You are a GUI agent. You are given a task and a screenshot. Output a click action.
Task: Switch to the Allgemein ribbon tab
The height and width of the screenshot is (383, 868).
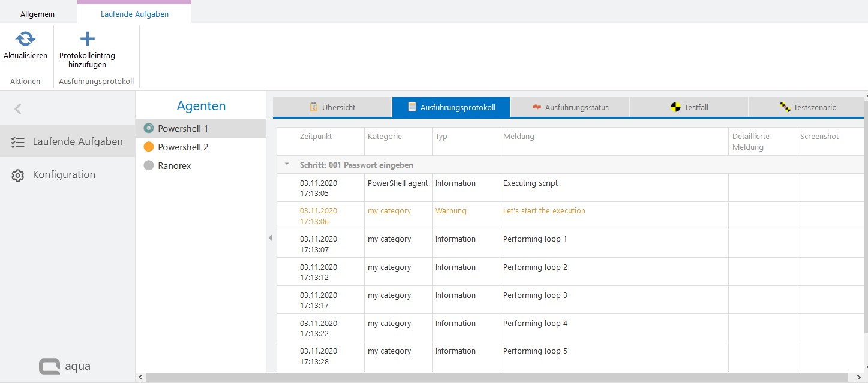[38, 14]
